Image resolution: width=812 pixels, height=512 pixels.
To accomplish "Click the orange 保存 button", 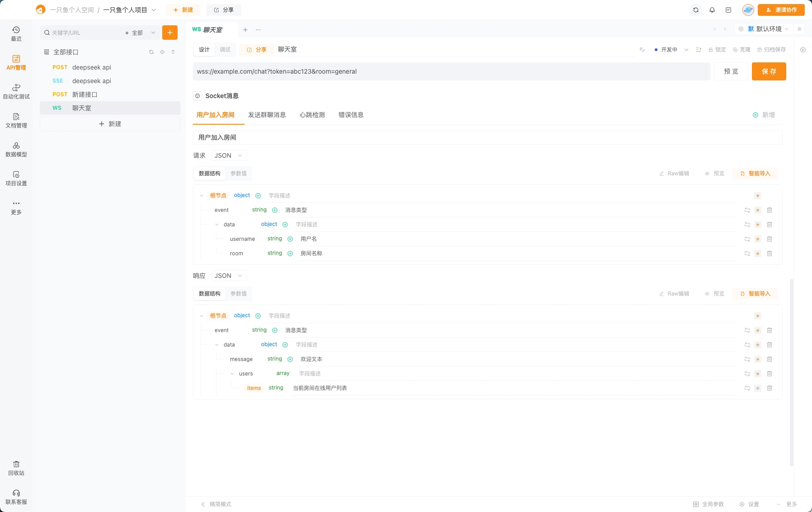I will pyautogui.click(x=769, y=71).
